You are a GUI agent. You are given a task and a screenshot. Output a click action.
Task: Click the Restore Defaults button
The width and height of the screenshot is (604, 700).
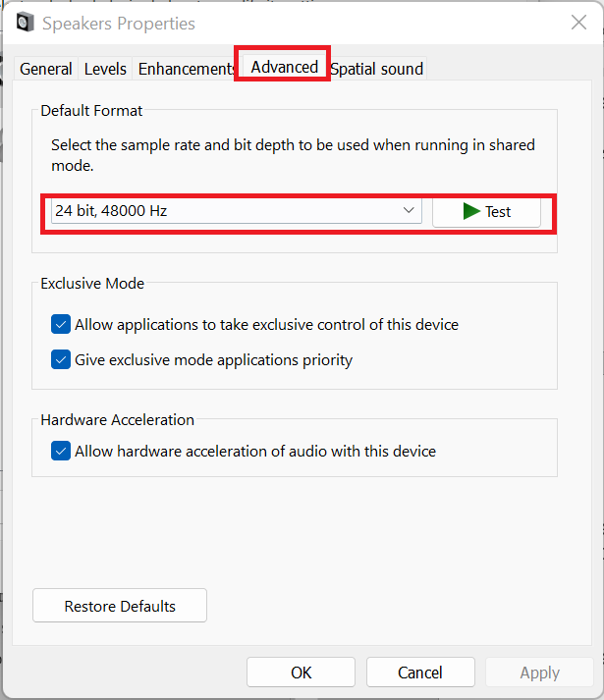click(x=120, y=606)
